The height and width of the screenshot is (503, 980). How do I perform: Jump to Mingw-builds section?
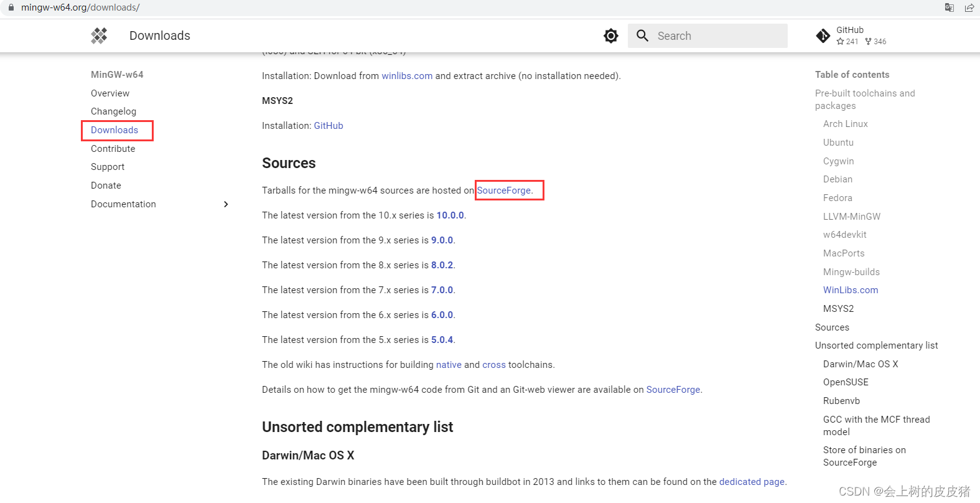pyautogui.click(x=851, y=272)
